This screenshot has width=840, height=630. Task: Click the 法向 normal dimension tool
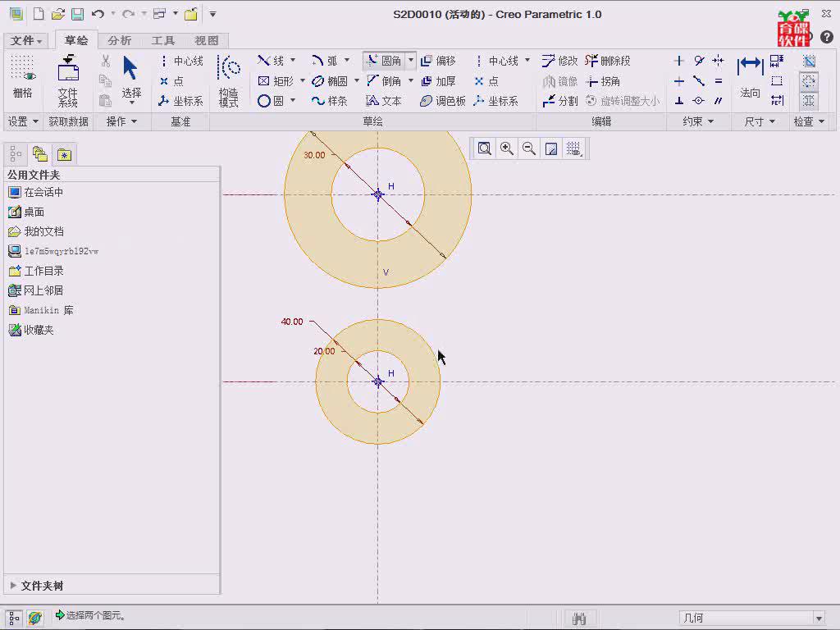pos(750,76)
